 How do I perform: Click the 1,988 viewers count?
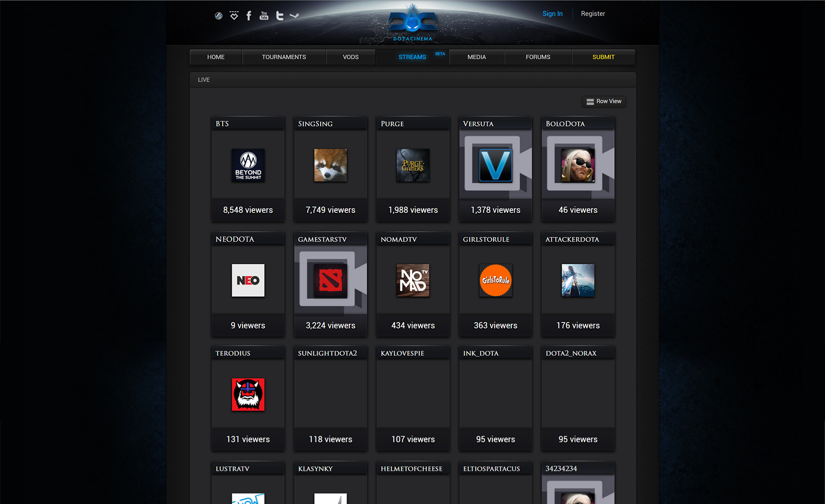413,210
